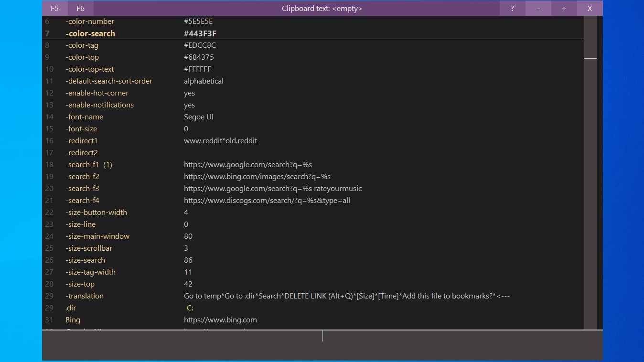The image size is (644, 362).
Task: Select the -redirect2 entry
Action: pyautogui.click(x=81, y=153)
